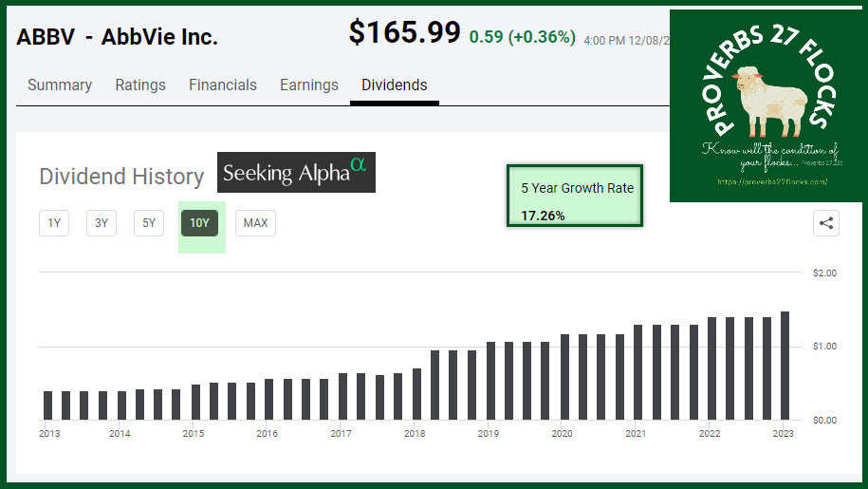The image size is (868, 489).
Task: Click the Dividend History heading
Action: coord(121,177)
